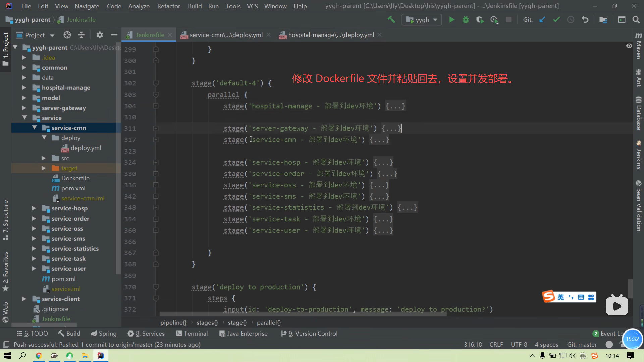The image size is (644, 362).
Task: Open File Explorer from taskbar
Action: 85,356
